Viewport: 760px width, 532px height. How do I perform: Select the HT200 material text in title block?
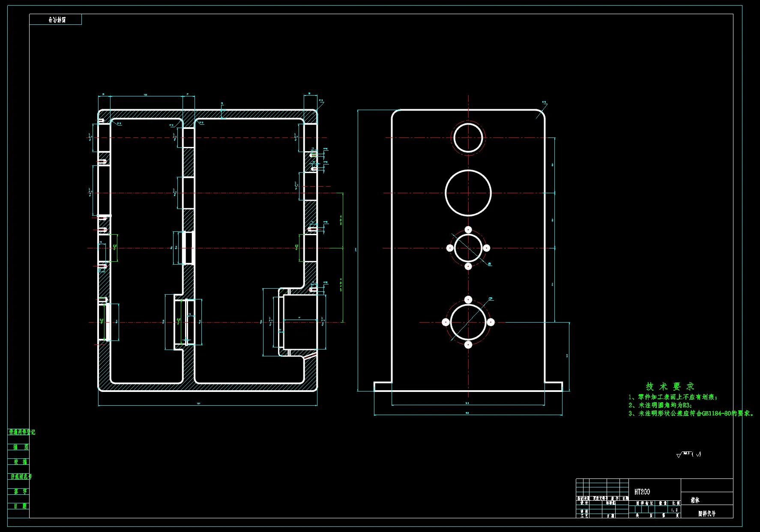[x=642, y=492]
